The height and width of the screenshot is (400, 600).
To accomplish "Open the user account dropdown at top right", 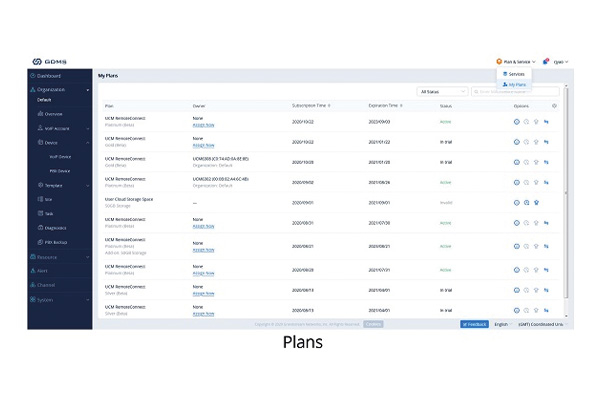I will point(561,62).
